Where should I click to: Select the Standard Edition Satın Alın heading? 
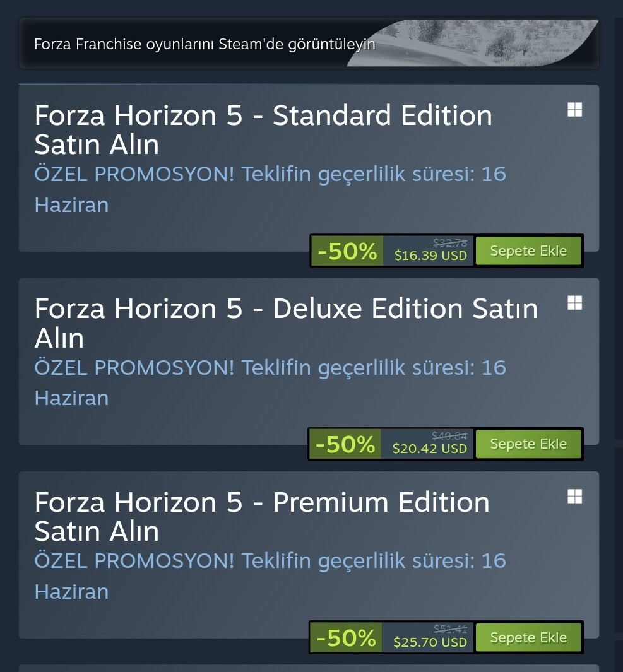point(263,130)
